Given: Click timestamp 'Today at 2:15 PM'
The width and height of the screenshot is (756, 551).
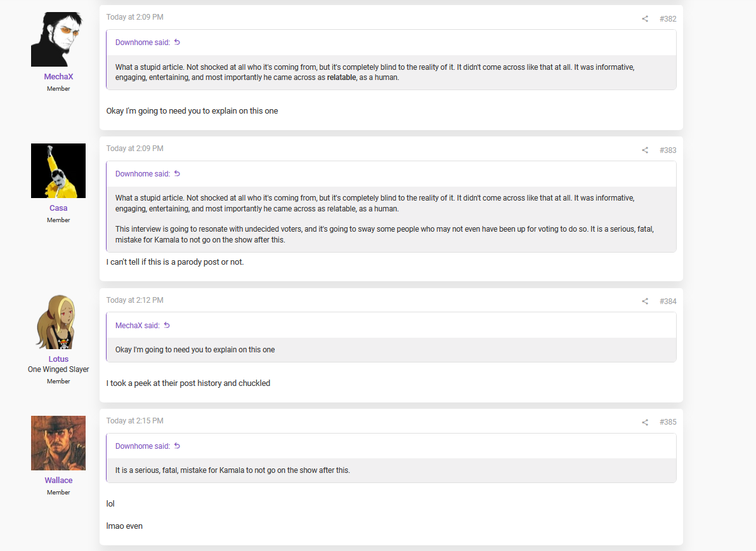Looking at the screenshot, I should coord(134,421).
